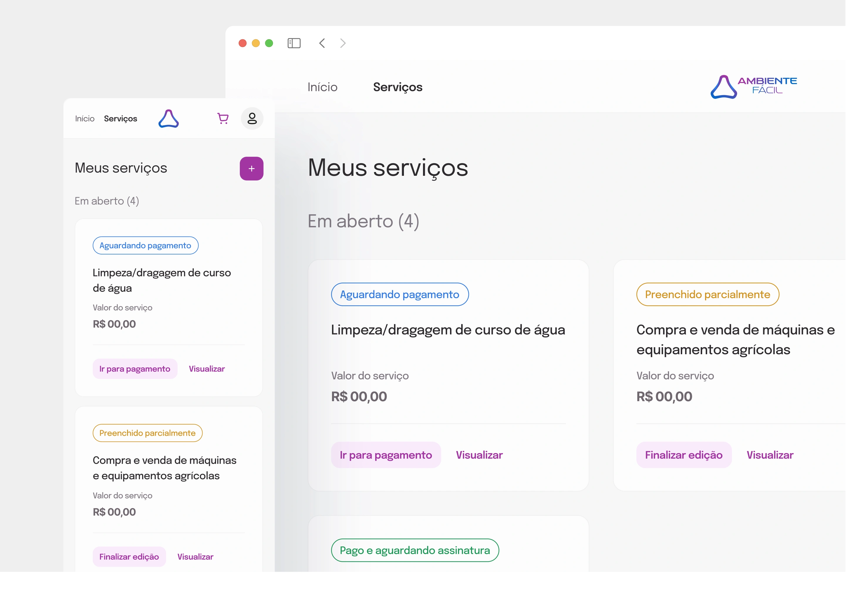Image resolution: width=846 pixels, height=616 pixels.
Task: Click Valor do serviço label in mobile Limpeza card
Action: [x=122, y=308]
